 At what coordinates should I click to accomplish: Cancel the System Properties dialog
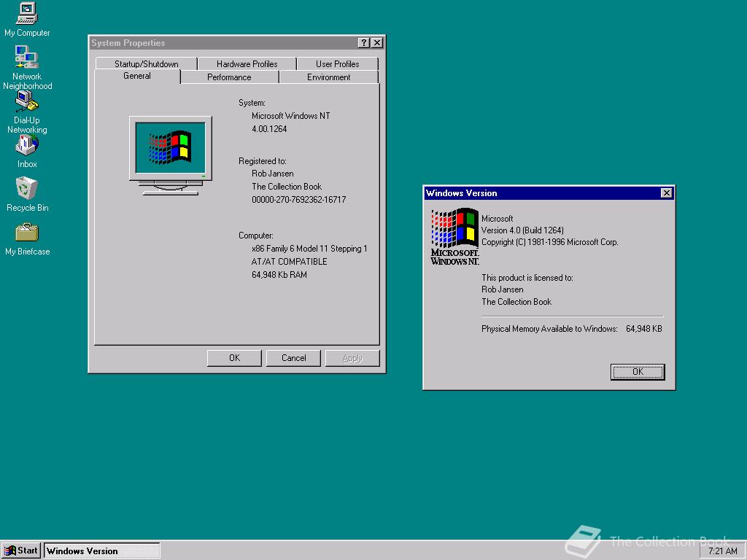293,358
